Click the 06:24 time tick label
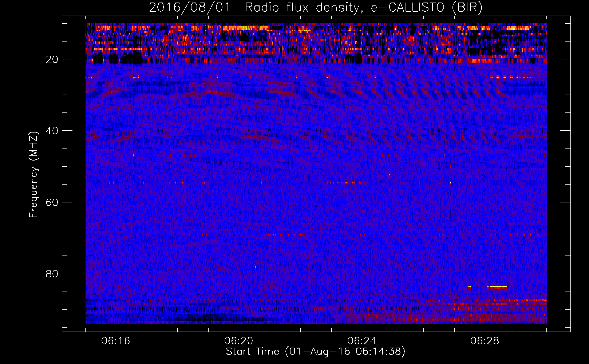Viewport: 589px width, 364px height. pyautogui.click(x=362, y=341)
